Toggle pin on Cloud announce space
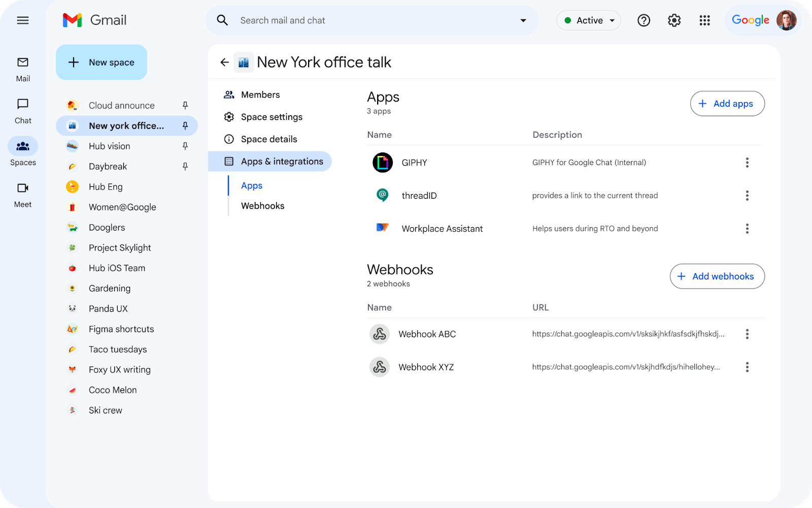This screenshot has height=508, width=812. point(185,105)
